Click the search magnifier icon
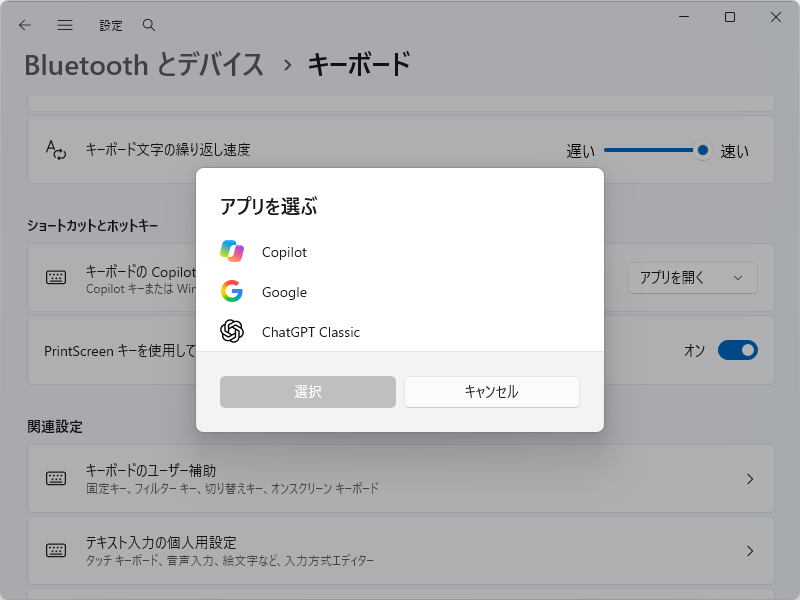The height and width of the screenshot is (600, 800). tap(148, 25)
